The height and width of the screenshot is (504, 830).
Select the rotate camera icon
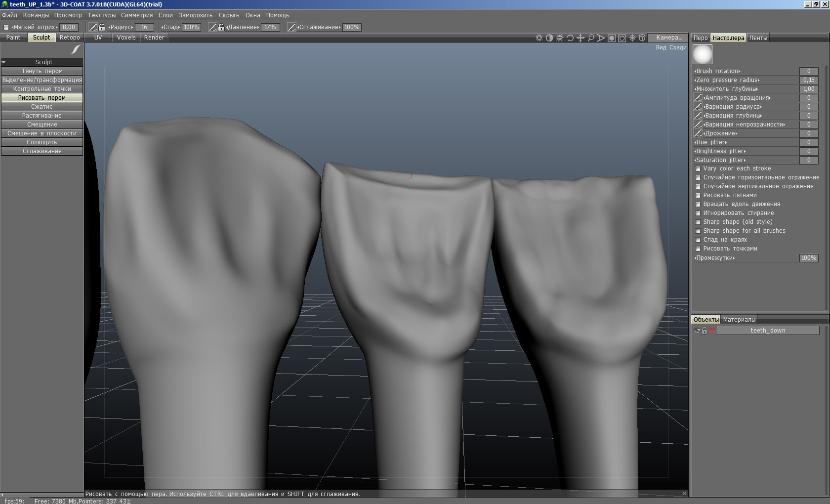click(570, 38)
